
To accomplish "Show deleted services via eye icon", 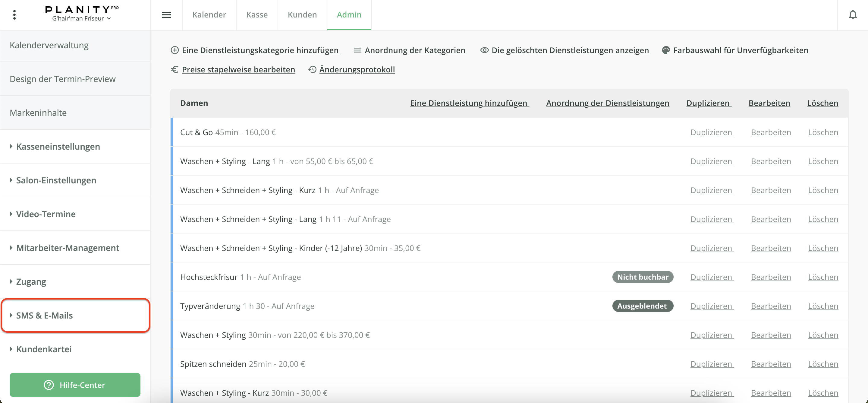I will (484, 50).
